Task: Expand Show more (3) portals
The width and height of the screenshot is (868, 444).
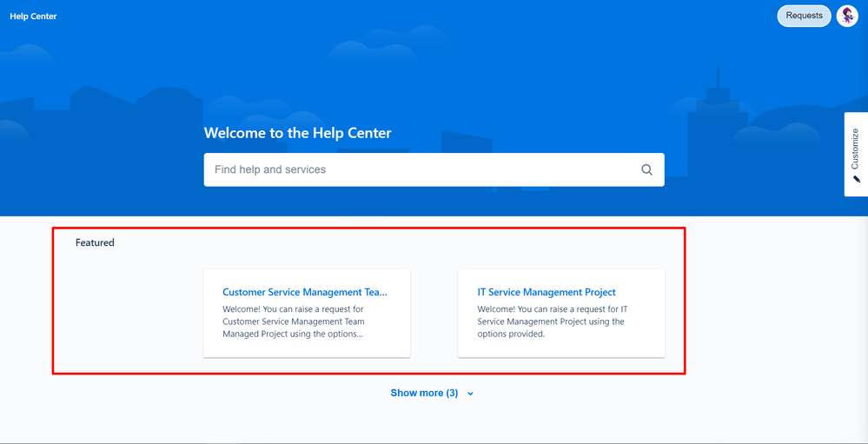Action: click(x=424, y=393)
